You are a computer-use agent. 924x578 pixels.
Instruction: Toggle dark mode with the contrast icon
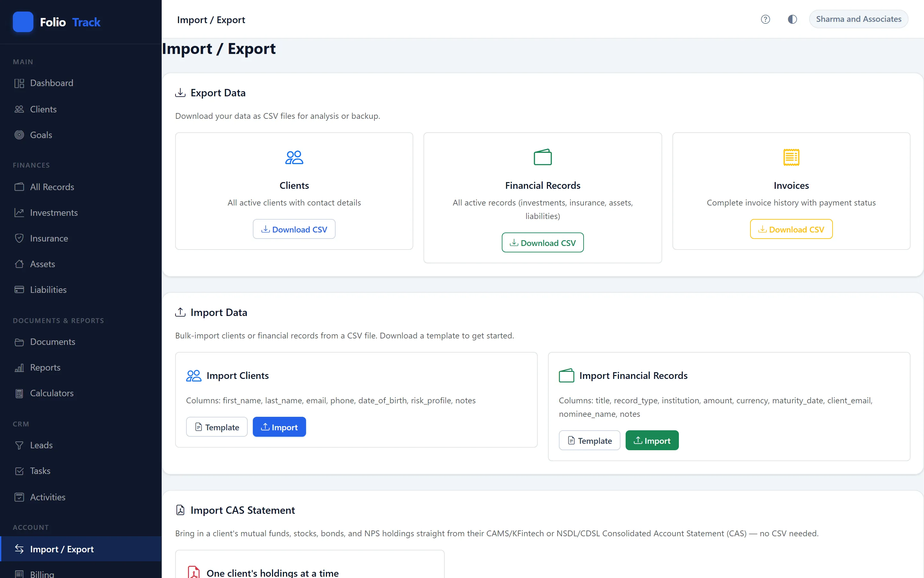[792, 19]
